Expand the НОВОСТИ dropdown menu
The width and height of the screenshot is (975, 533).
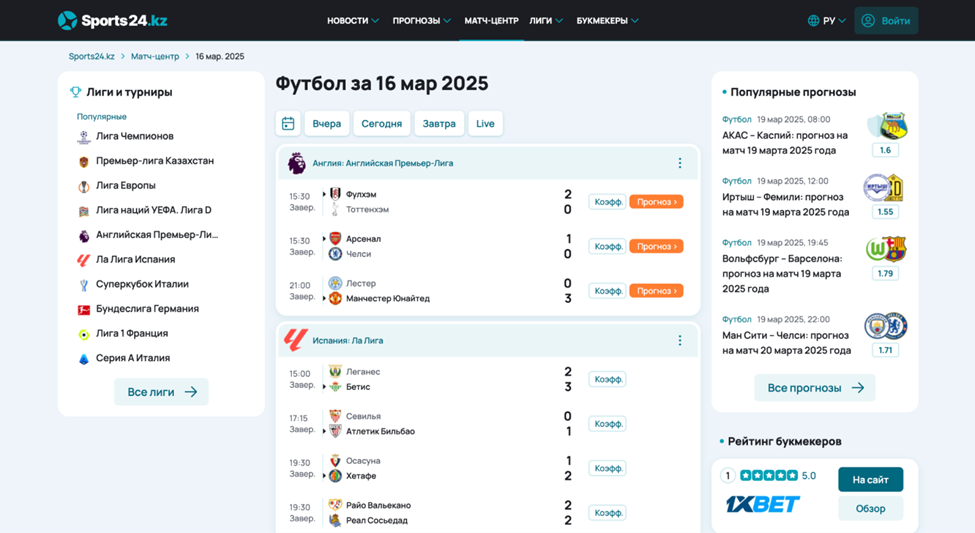353,21
